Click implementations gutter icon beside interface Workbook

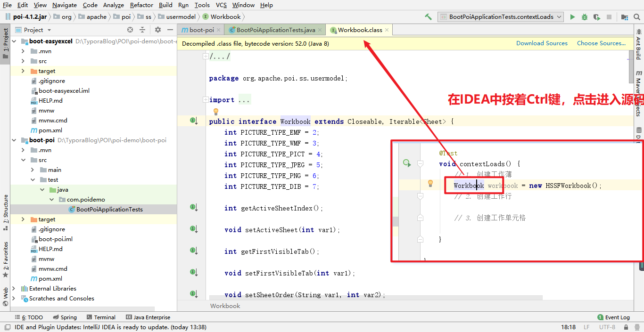pos(193,121)
